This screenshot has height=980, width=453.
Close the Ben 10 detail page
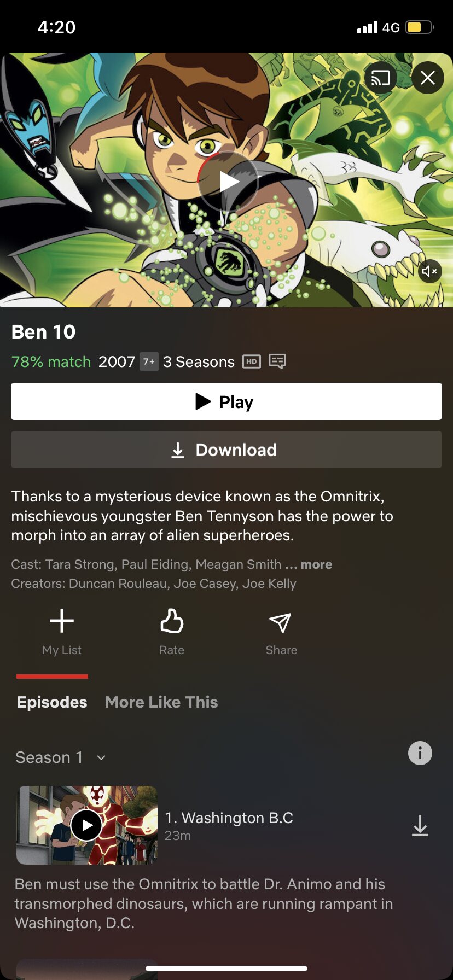click(x=428, y=78)
